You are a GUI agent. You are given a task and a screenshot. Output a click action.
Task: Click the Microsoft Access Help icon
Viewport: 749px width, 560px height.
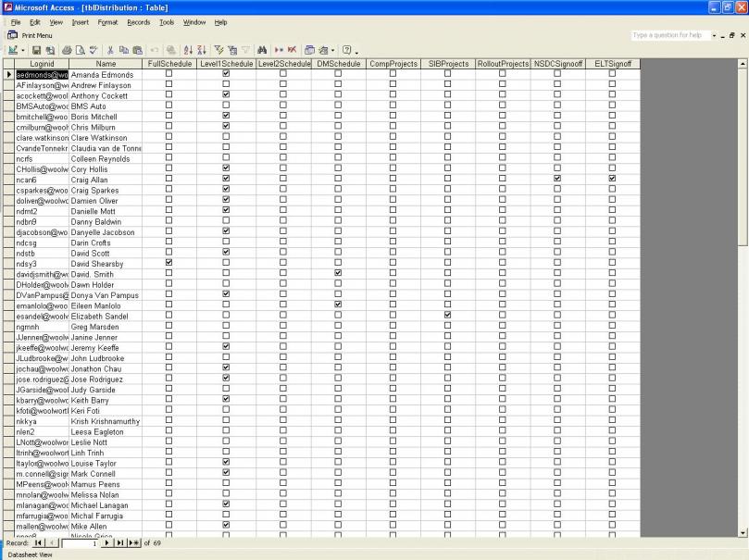point(347,50)
